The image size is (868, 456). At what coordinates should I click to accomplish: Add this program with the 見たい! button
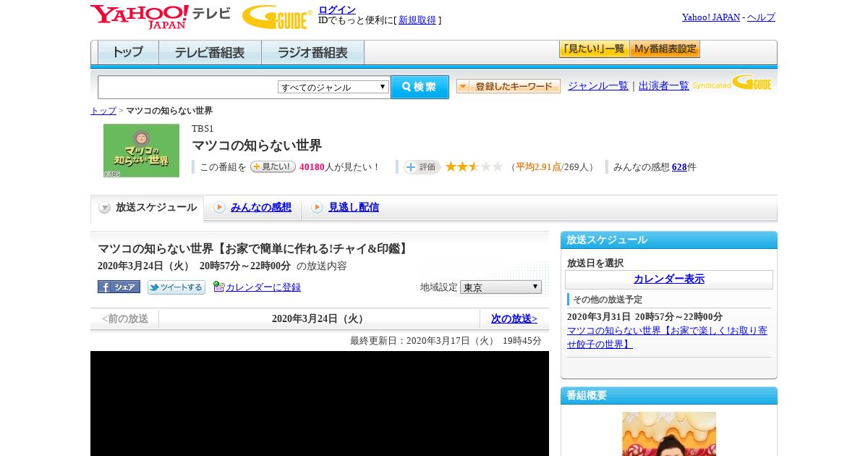273,166
